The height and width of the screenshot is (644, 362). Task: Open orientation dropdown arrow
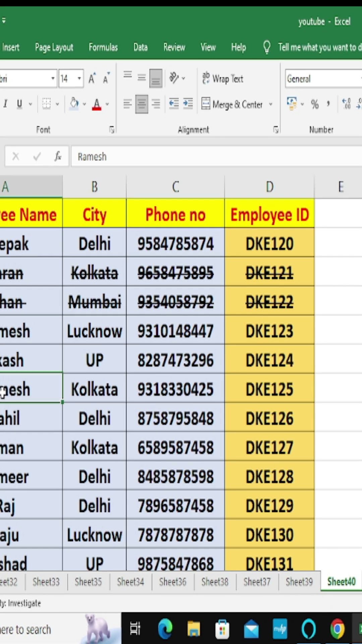coord(183,78)
